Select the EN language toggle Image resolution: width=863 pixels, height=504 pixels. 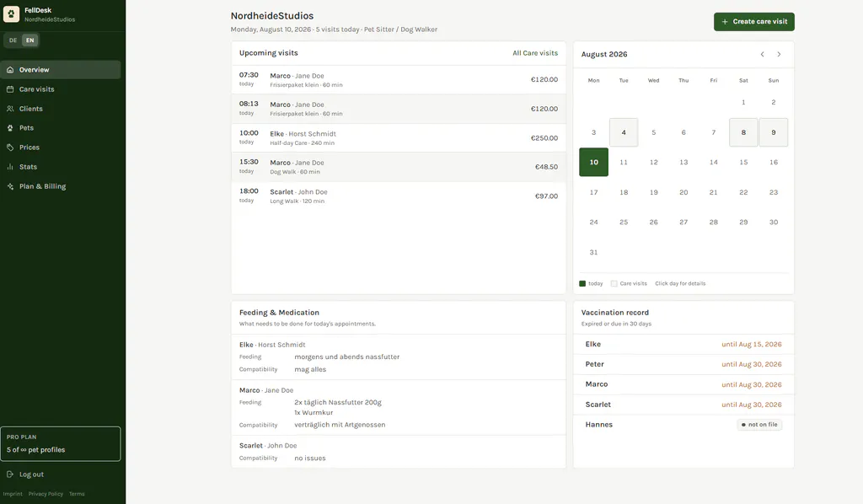pyautogui.click(x=29, y=40)
